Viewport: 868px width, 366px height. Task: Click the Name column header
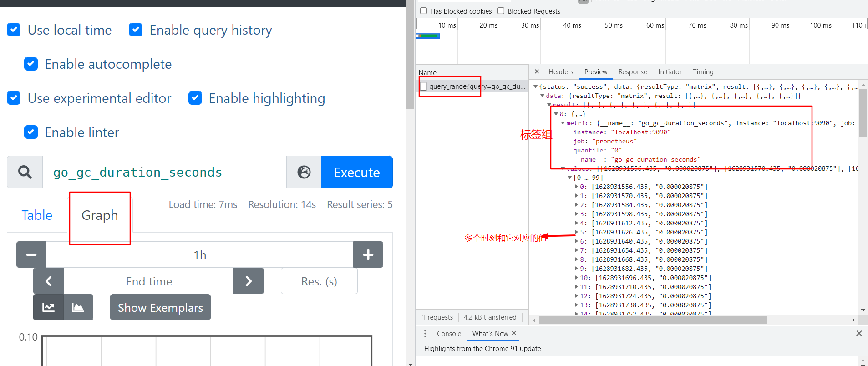(x=472, y=72)
